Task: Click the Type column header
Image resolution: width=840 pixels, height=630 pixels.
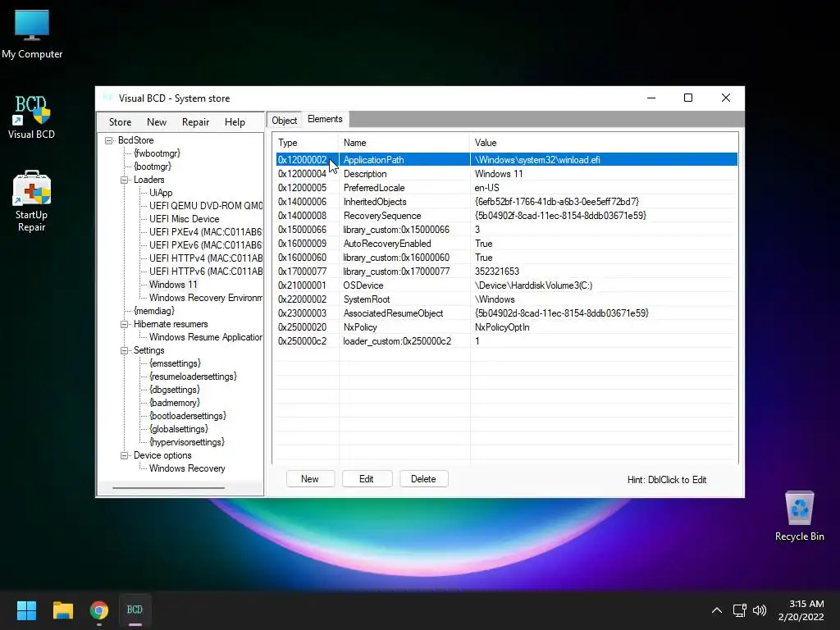Action: (x=305, y=143)
